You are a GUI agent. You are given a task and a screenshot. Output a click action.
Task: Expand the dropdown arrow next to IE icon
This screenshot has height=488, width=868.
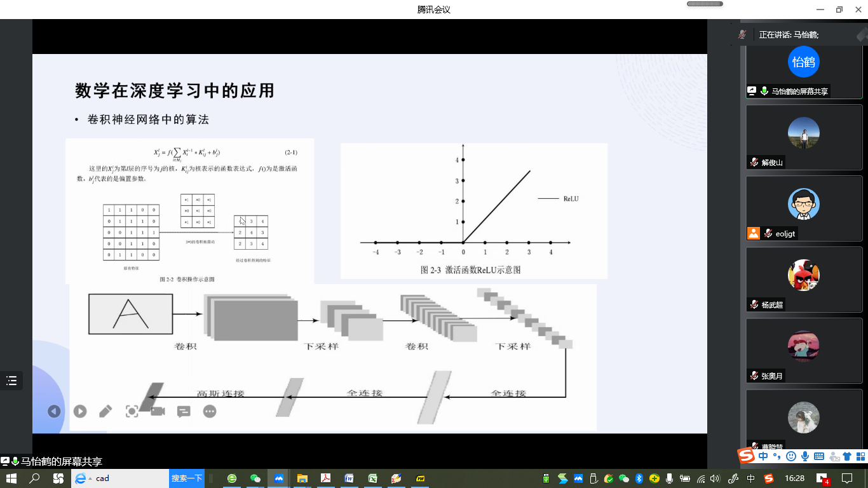pos(90,478)
